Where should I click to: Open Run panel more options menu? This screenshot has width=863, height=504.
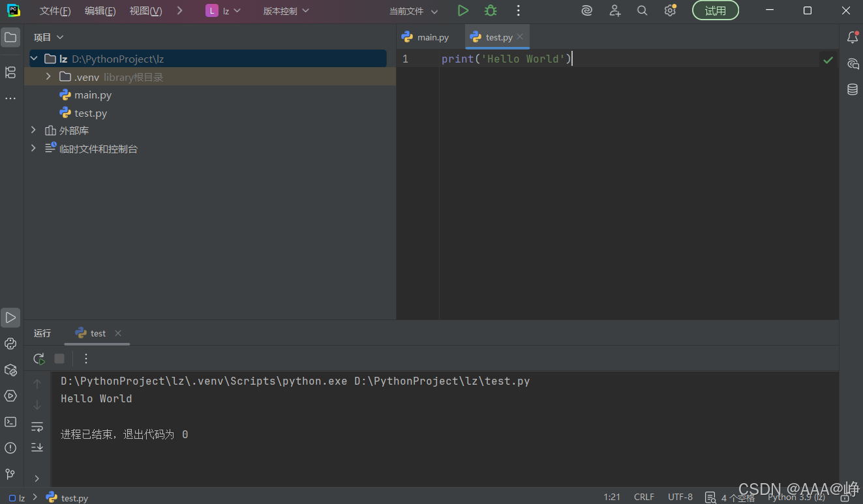pyautogui.click(x=86, y=359)
